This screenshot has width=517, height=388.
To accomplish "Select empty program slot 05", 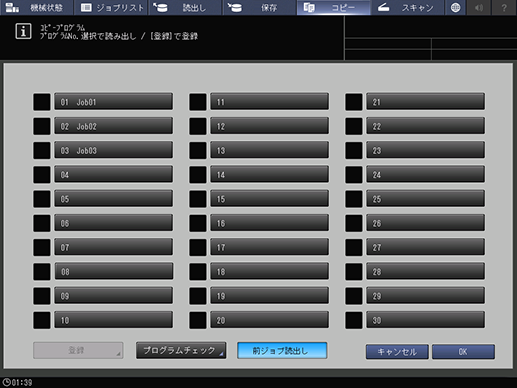I will (x=114, y=199).
